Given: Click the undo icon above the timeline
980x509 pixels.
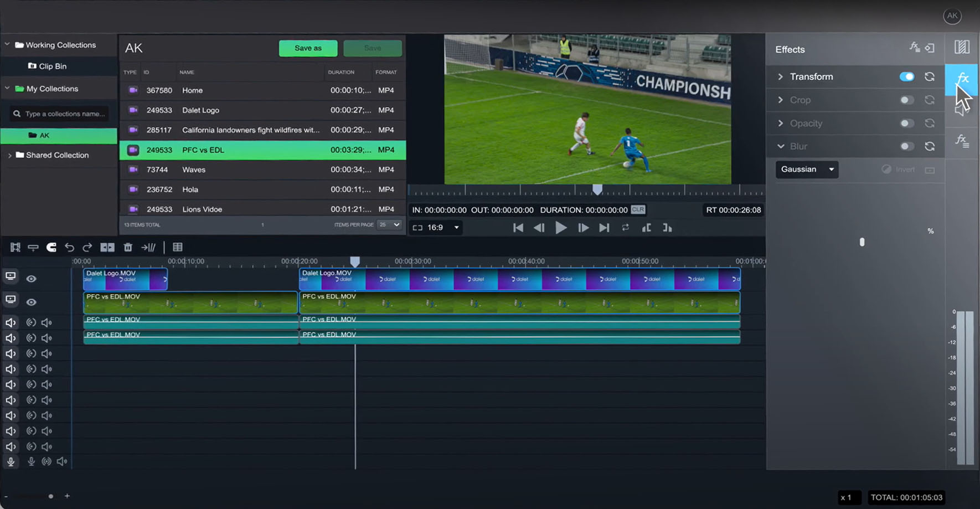Looking at the screenshot, I should pos(70,248).
